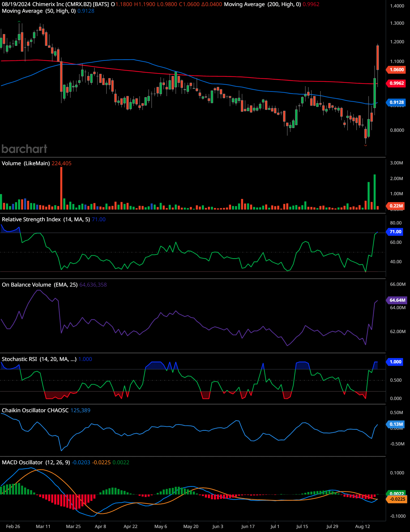Click the 0.9128 blue moving average tag
The height and width of the screenshot is (532, 410).
[x=396, y=102]
